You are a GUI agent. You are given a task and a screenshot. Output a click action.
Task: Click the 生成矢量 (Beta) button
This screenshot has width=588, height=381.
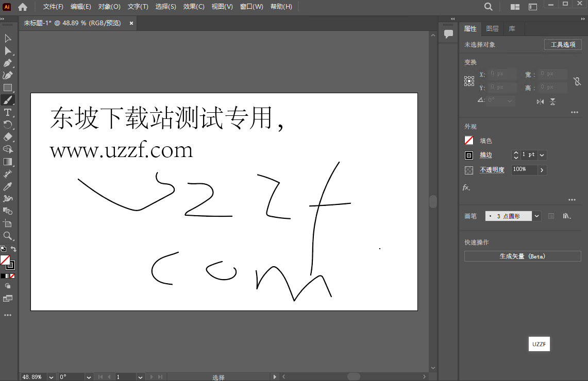pyautogui.click(x=522, y=256)
